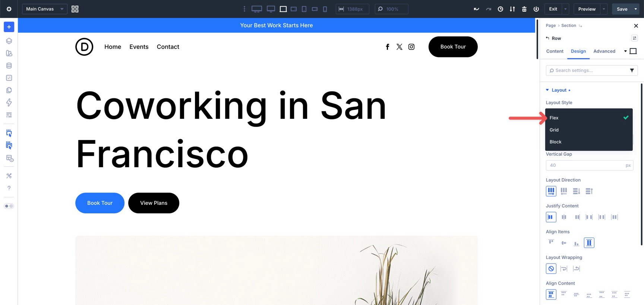The width and height of the screenshot is (644, 305).
Task: Set layout direction to column
Action: (x=577, y=191)
